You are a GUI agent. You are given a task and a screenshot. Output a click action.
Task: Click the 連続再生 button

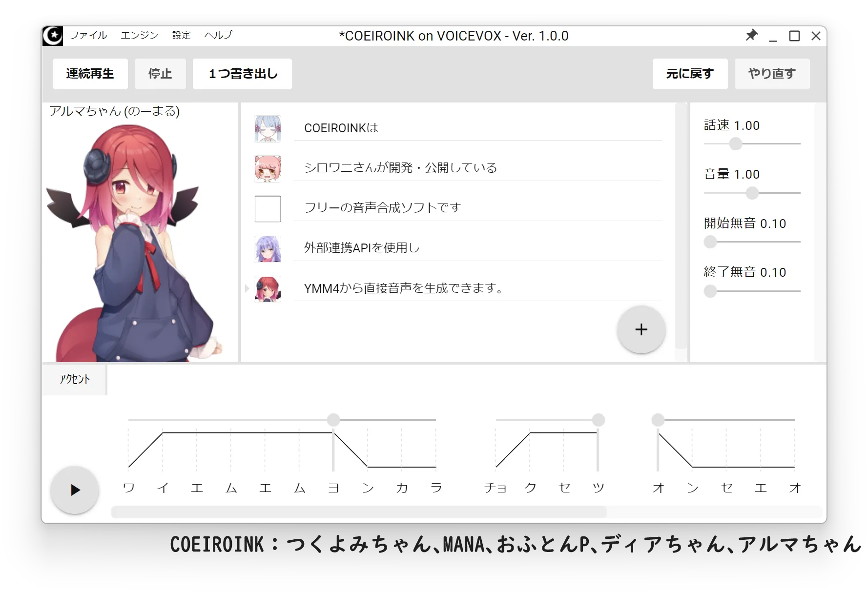pos(90,74)
